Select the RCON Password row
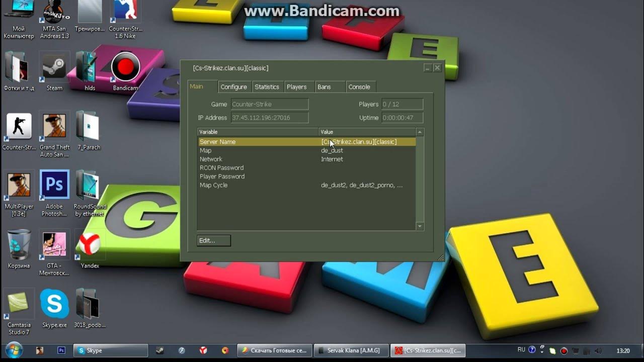Viewport: 644px width, 362px height. 307,168
